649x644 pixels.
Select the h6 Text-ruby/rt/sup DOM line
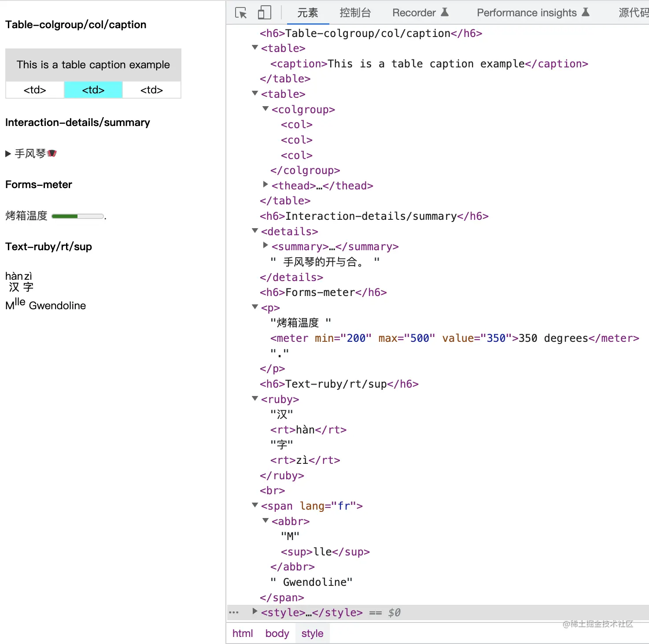point(339,384)
